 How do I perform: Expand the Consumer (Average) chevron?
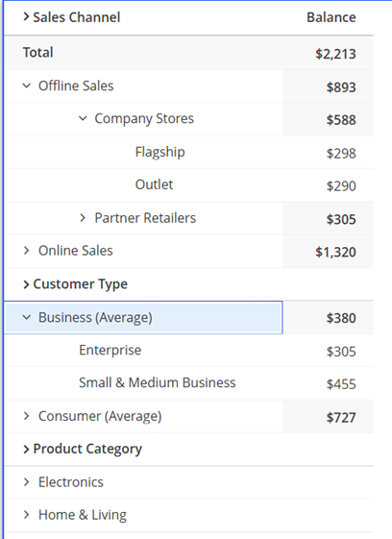coord(27,416)
